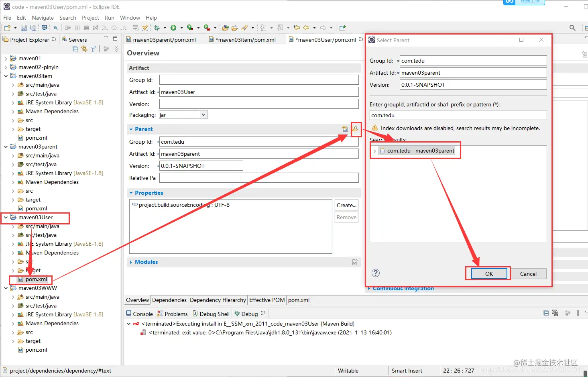
Task: Open the Run button dropdown arrow
Action: point(181,28)
